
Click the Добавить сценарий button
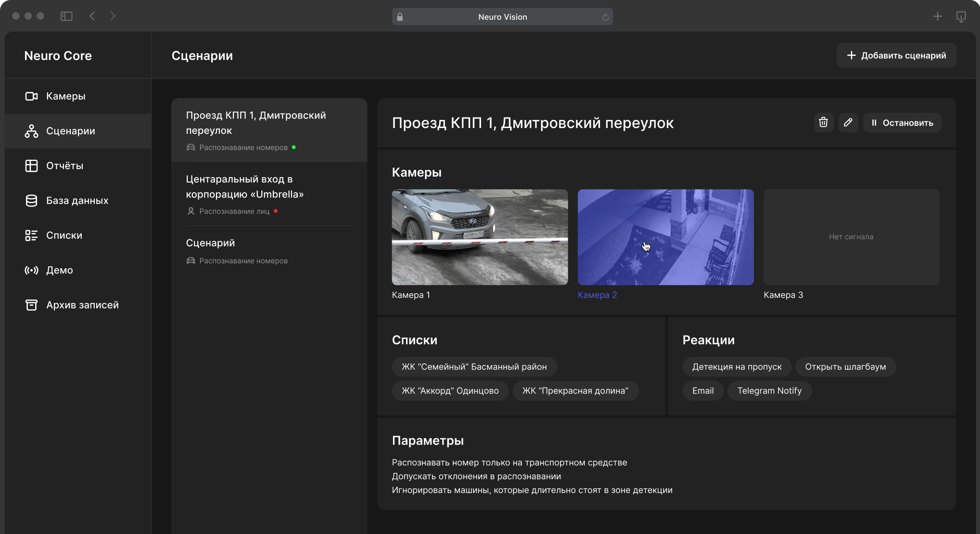tap(896, 55)
